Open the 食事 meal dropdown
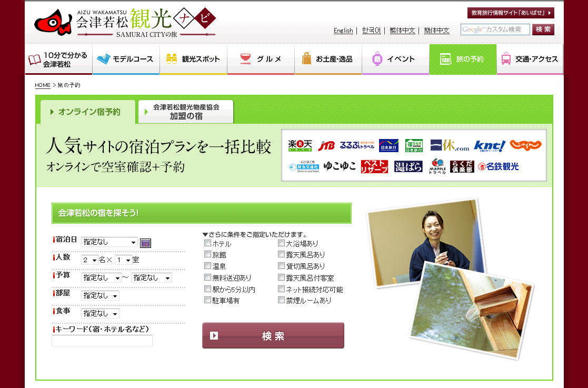The width and height of the screenshot is (588, 388). (x=100, y=313)
